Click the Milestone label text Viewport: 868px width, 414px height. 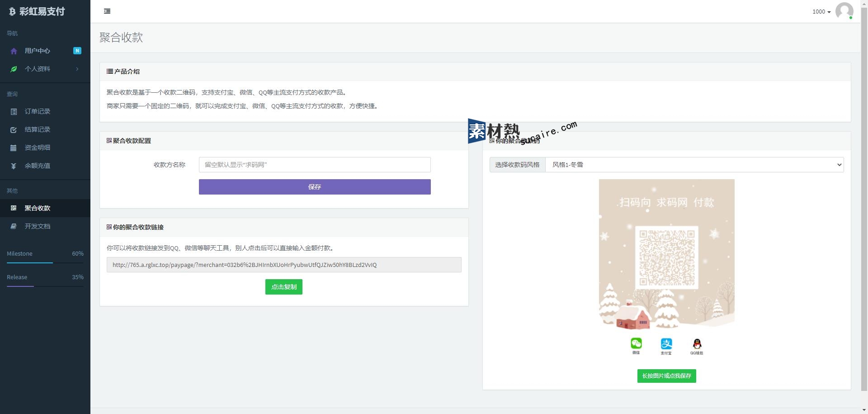19,253
